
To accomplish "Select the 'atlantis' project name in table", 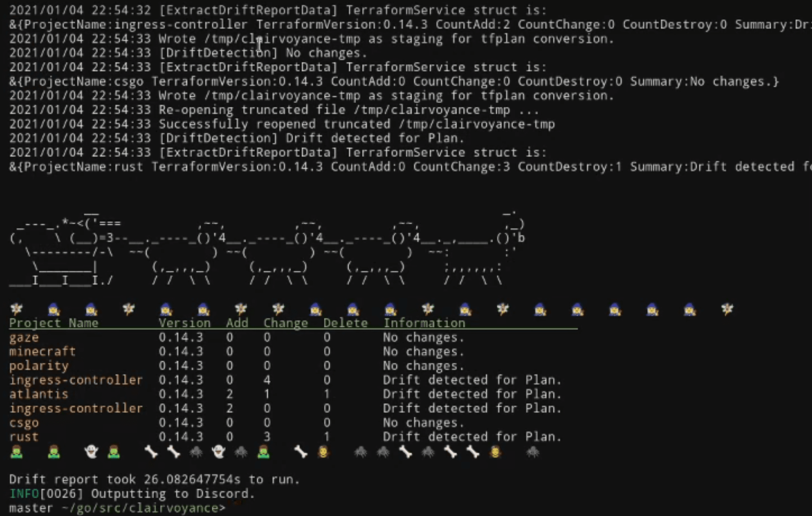I will click(x=38, y=394).
